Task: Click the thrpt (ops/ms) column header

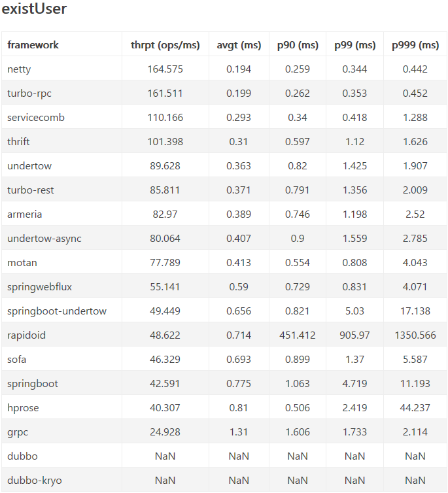Action: coord(165,45)
